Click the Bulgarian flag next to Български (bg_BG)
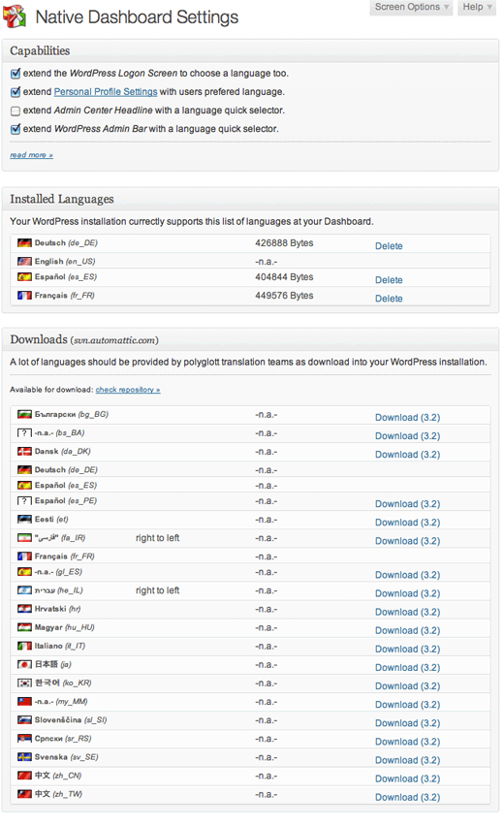The image size is (504, 826). [x=24, y=415]
